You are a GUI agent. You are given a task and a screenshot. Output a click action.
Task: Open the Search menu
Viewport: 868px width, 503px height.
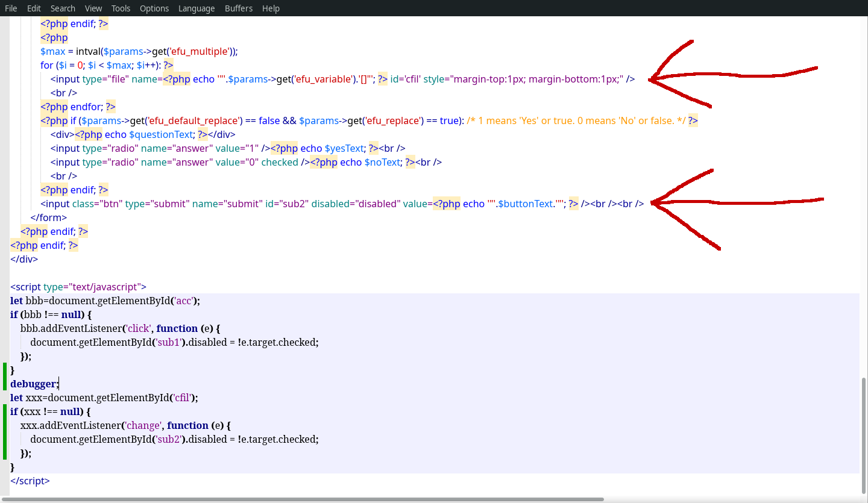(x=63, y=8)
